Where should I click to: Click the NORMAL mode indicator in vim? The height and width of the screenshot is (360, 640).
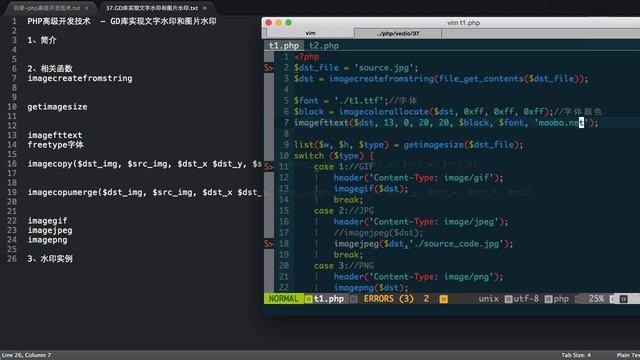283,299
